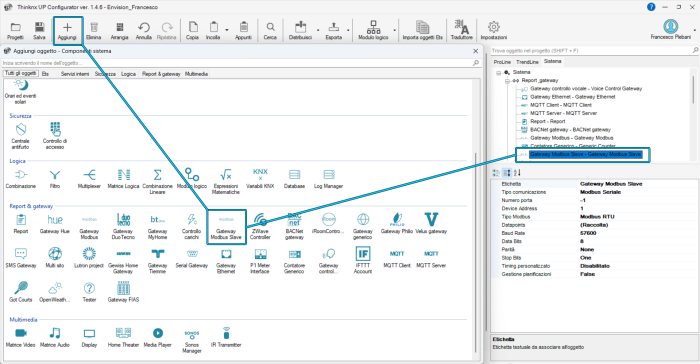700x364 pixels.
Task: Open dropdown arrow next to Distribuisci
Action: pyautogui.click(x=318, y=30)
